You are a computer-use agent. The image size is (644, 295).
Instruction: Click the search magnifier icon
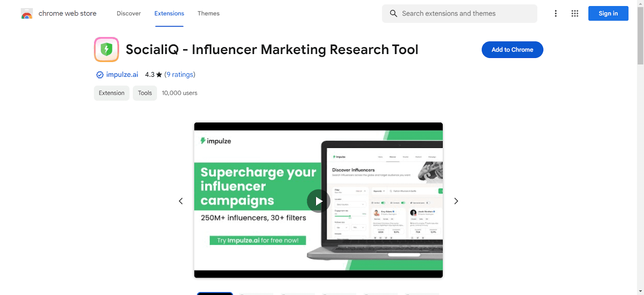click(x=393, y=13)
